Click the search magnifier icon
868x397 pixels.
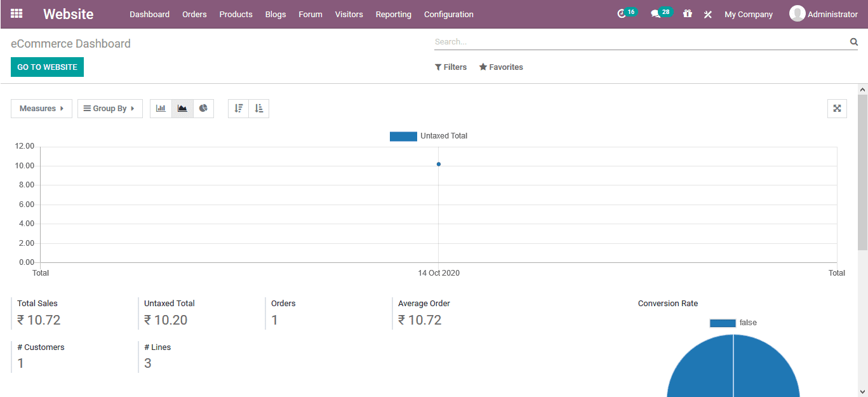(x=853, y=41)
